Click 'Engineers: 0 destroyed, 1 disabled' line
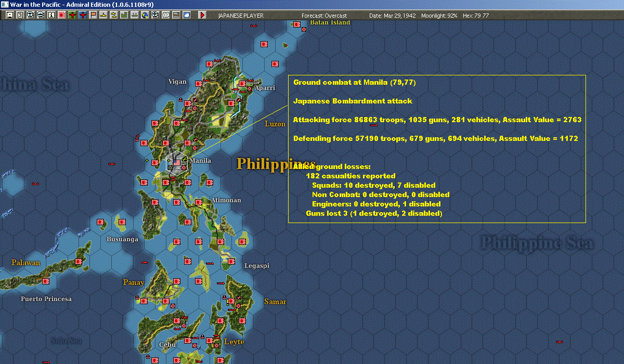This screenshot has width=624, height=364. (x=376, y=204)
